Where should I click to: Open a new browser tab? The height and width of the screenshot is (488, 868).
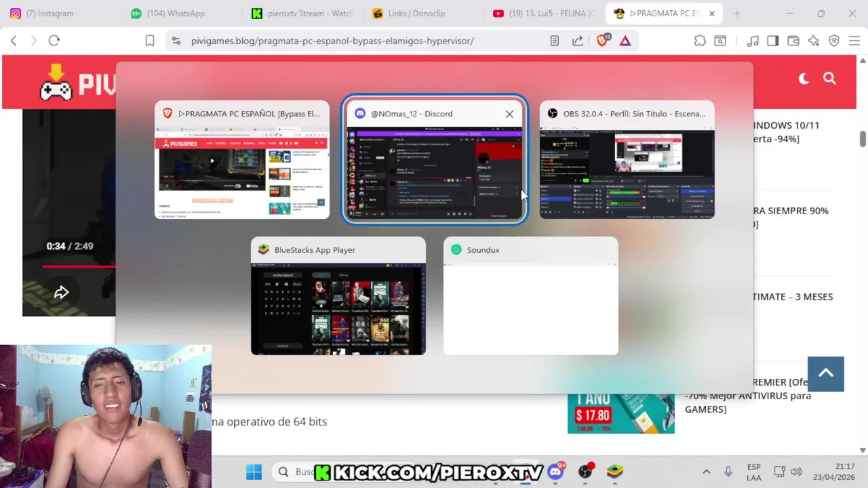(x=737, y=14)
